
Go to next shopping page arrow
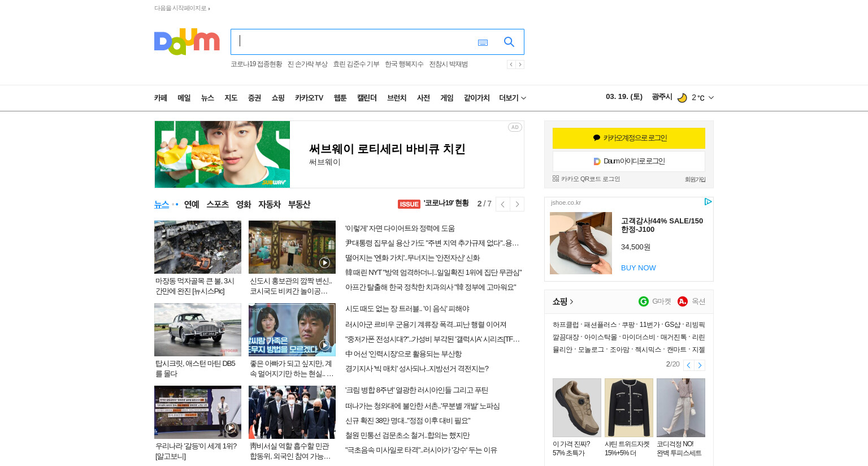pyautogui.click(x=700, y=365)
